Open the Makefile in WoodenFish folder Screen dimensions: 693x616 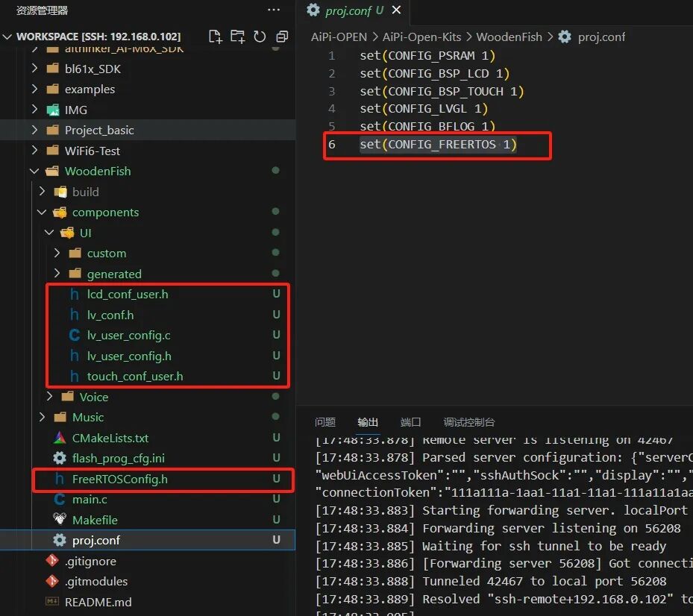click(95, 520)
